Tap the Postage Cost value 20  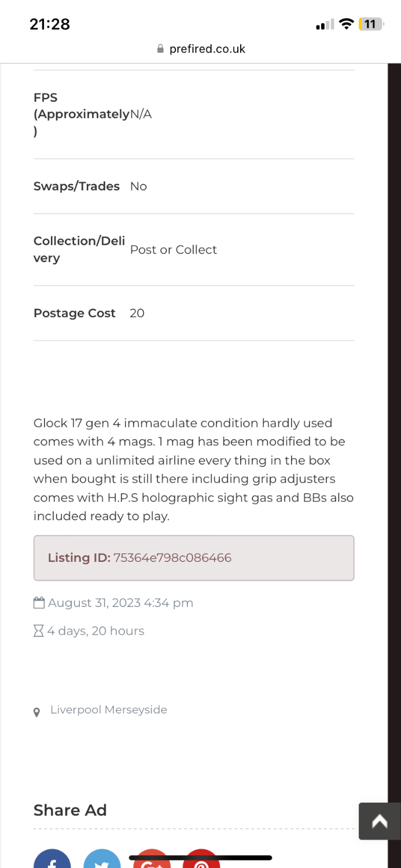point(137,313)
